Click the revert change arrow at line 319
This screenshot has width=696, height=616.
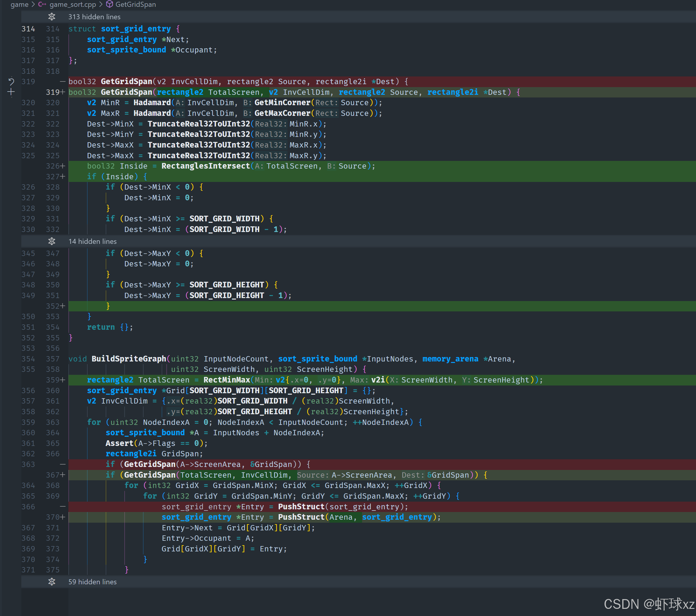(x=11, y=81)
